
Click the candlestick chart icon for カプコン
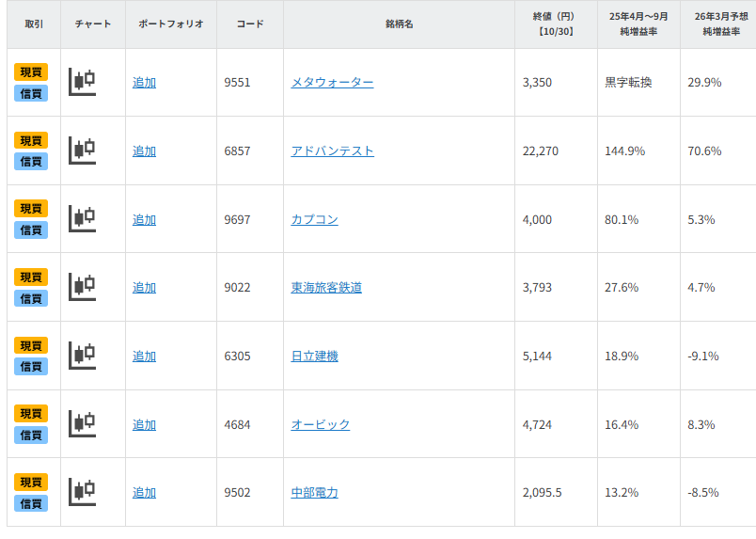pos(83,219)
